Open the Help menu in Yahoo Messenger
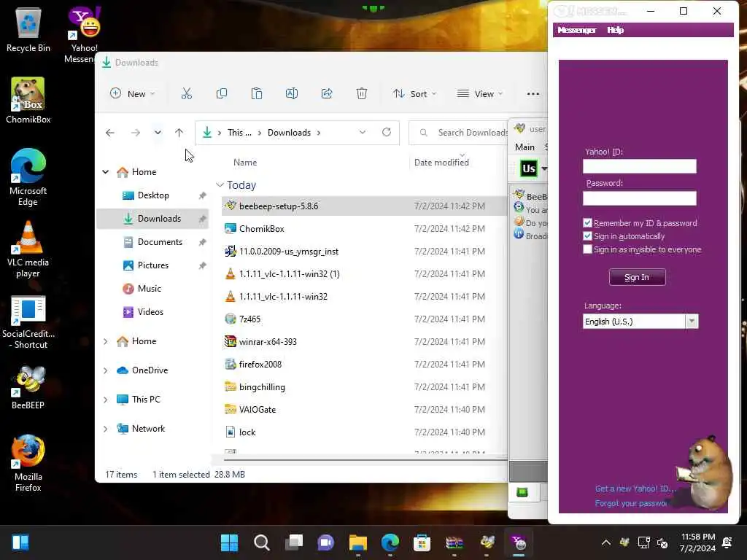This screenshot has width=747, height=560. (615, 30)
